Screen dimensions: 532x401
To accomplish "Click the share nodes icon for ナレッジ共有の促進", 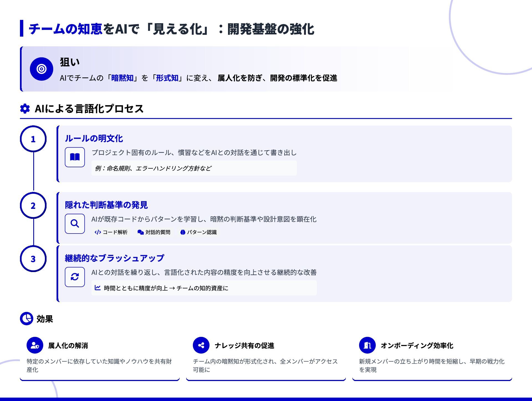I will tap(201, 345).
